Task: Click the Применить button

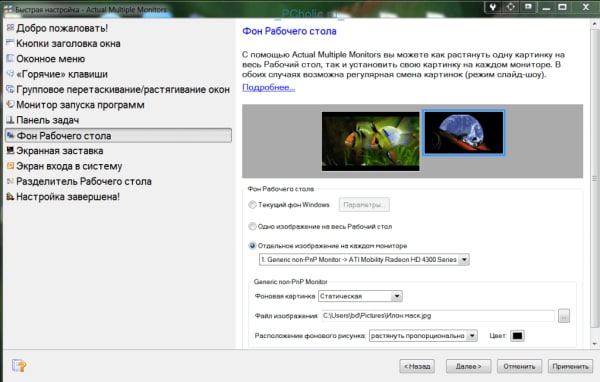Action: [570, 366]
